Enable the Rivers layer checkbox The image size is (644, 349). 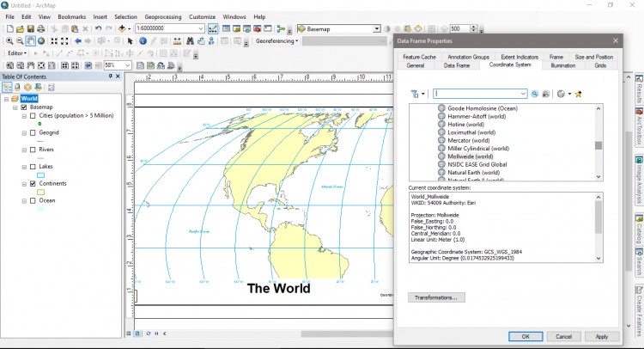[33, 150]
